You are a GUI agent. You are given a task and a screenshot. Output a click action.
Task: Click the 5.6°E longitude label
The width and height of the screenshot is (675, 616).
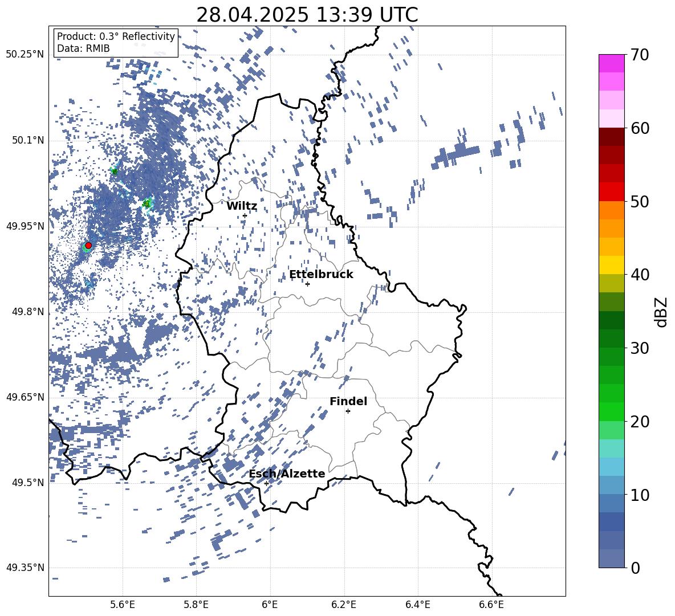(x=123, y=605)
